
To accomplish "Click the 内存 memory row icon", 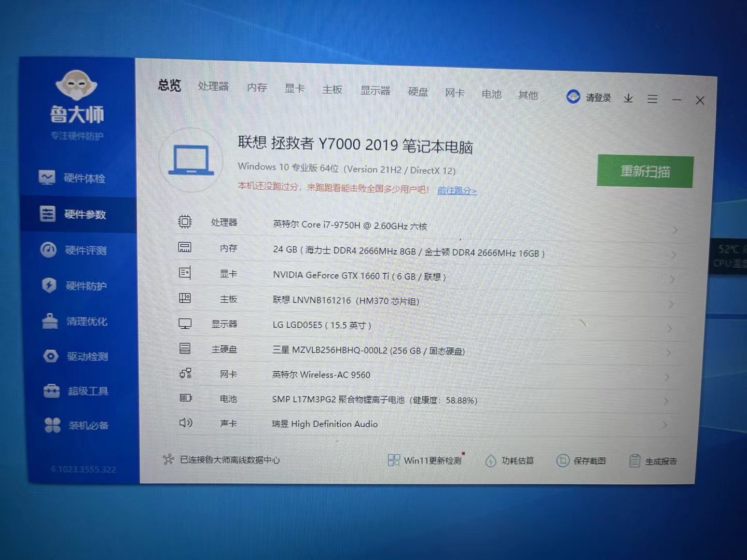I will coord(185,247).
